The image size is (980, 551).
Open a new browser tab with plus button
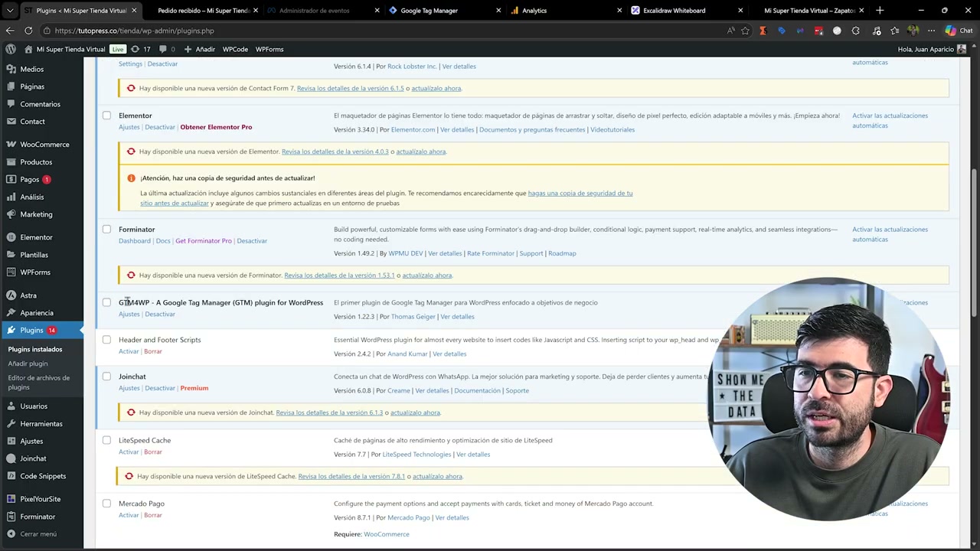click(x=880, y=11)
